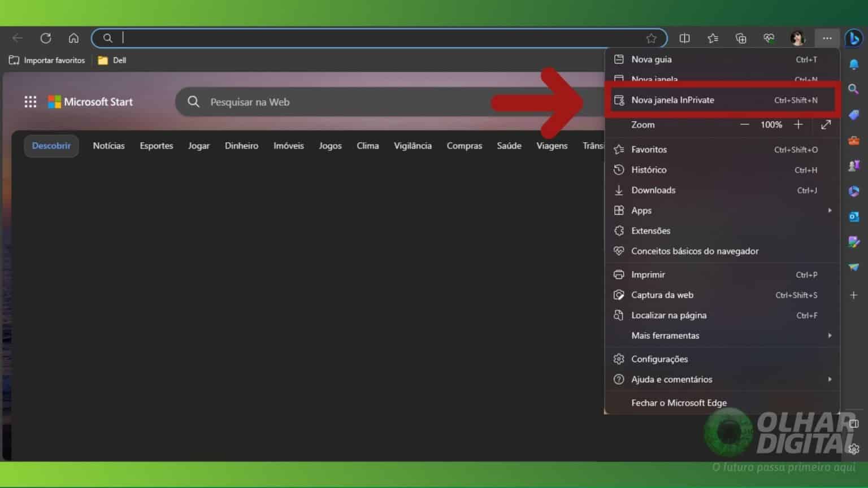Open the Microsoft Start app launcher grid
868x488 pixels.
[x=30, y=102]
